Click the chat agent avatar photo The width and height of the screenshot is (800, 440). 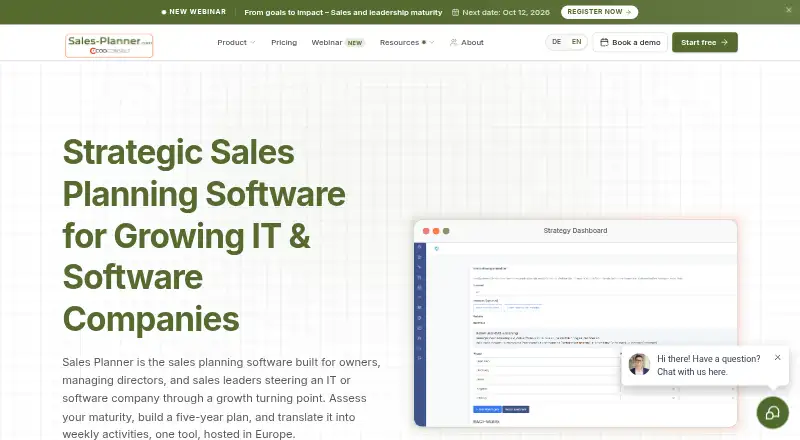point(639,364)
